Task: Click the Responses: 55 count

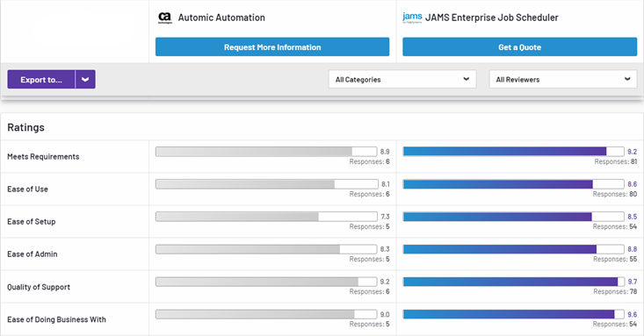Action: 615,259
